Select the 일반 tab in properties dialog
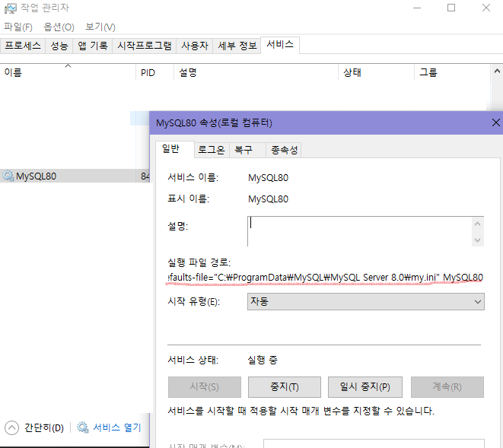Screen dimensions: 503x448 pyautogui.click(x=175, y=149)
